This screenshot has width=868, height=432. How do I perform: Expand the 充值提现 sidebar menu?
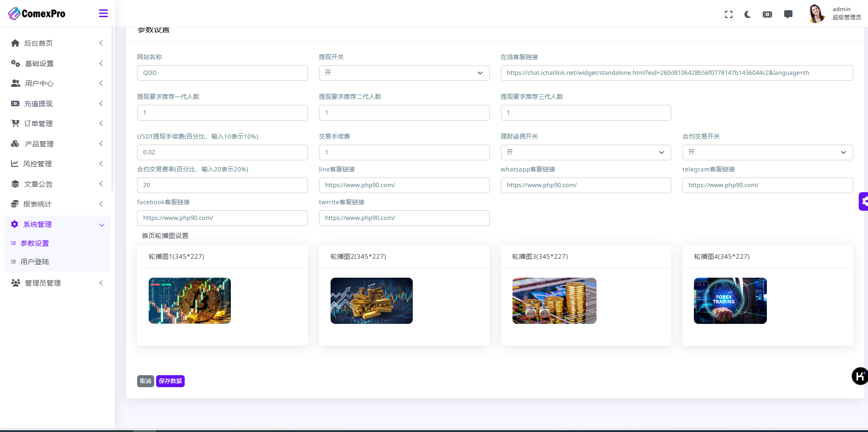(57, 104)
